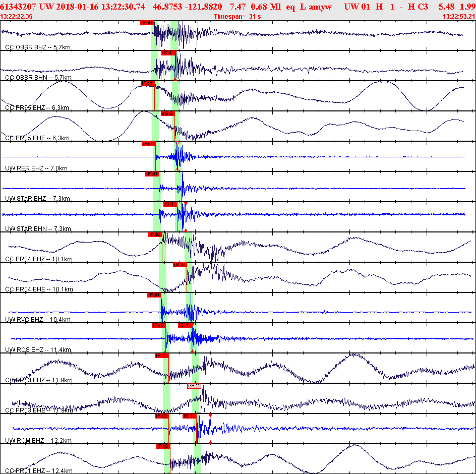The image size is (476, 474).
Task: Select the iPc0 pick flag on STAR EHZ
Action: tap(152, 174)
